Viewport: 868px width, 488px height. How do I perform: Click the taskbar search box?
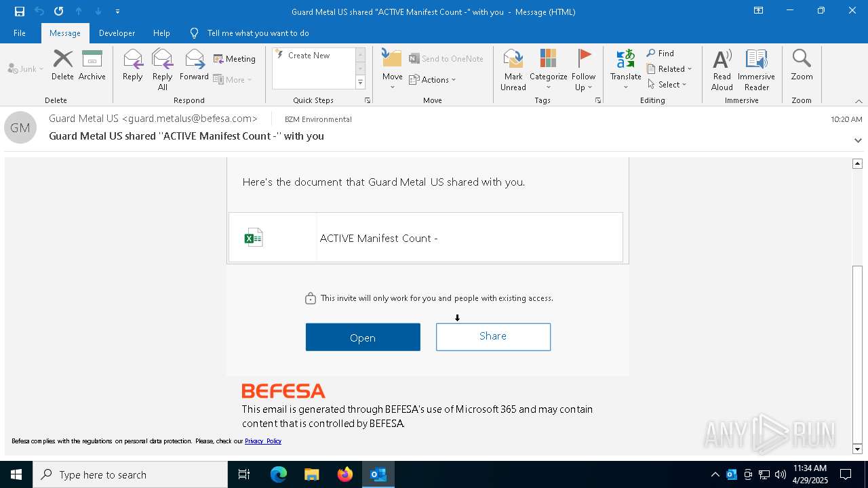[130, 474]
